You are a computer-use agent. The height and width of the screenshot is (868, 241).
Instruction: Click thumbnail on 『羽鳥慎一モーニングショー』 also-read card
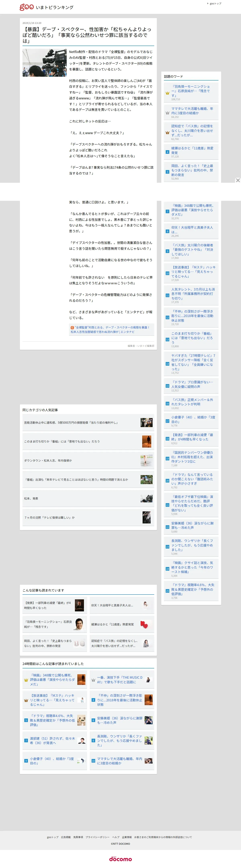(80, 624)
